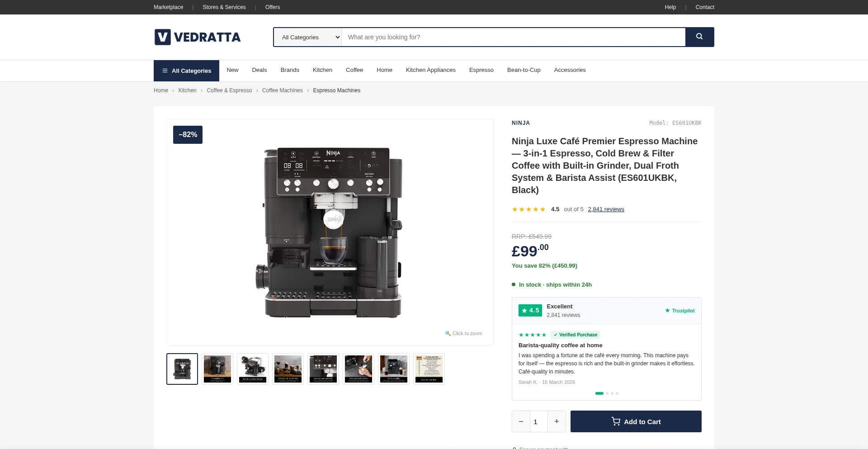Image resolution: width=868 pixels, height=449 pixels.
Task: Click the Verified Purchase badge
Action: click(575, 335)
